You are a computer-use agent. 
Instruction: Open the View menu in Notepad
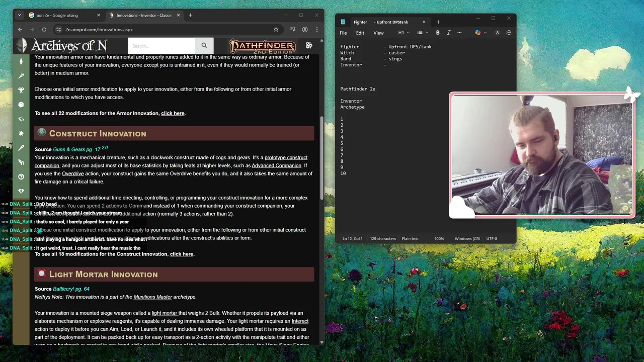click(378, 33)
